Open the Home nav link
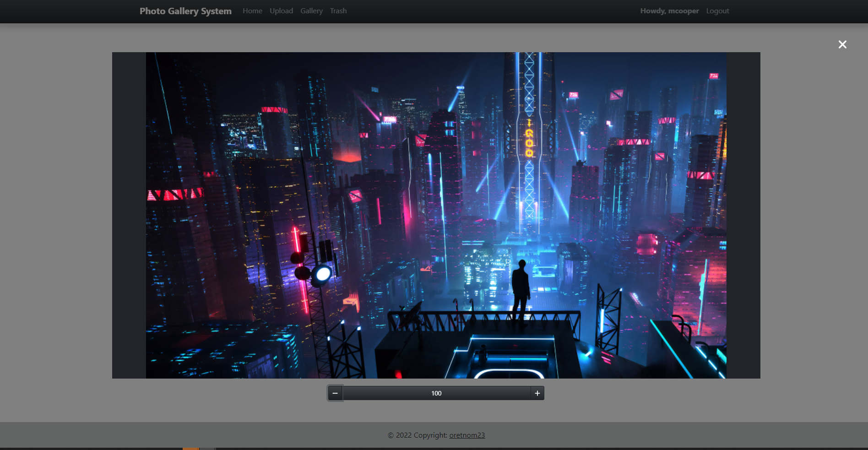The image size is (868, 450). 252,11
